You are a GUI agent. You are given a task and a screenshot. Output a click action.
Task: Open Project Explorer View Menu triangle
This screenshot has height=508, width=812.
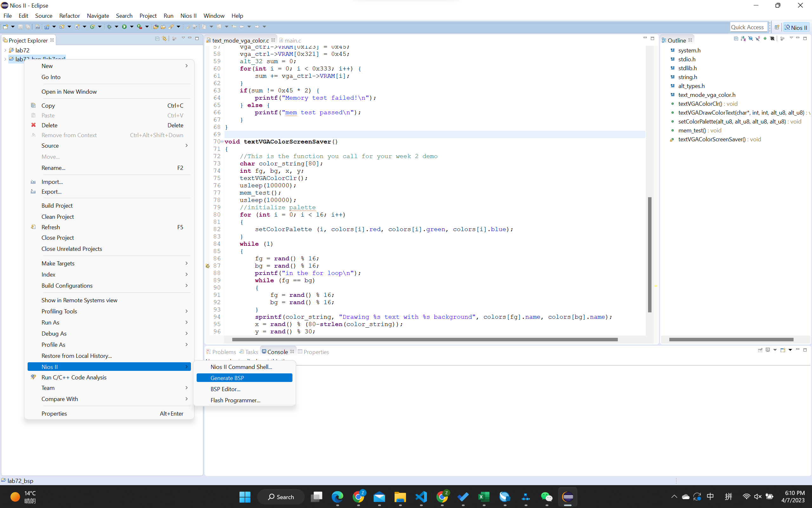coord(183,38)
